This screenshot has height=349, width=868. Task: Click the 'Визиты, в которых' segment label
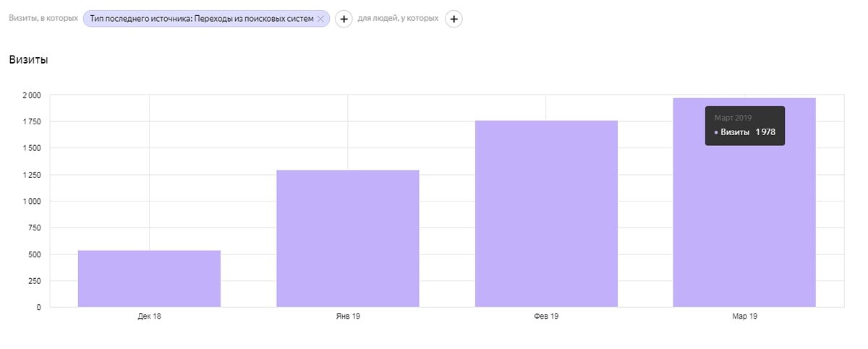tap(43, 18)
